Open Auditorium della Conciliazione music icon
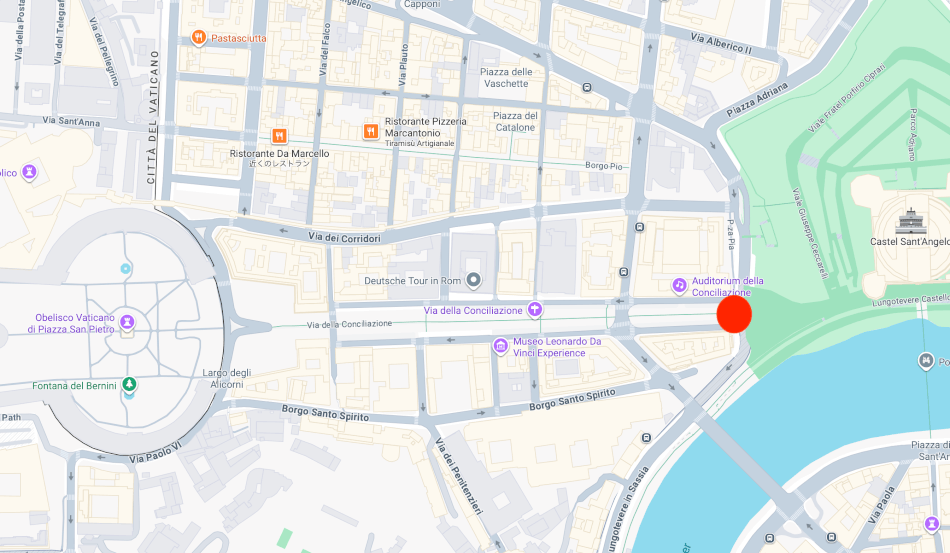Image resolution: width=950 pixels, height=553 pixels. [x=680, y=285]
